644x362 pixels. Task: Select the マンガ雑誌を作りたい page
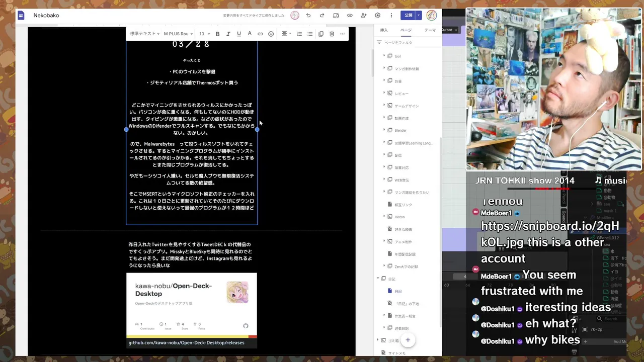[412, 192]
